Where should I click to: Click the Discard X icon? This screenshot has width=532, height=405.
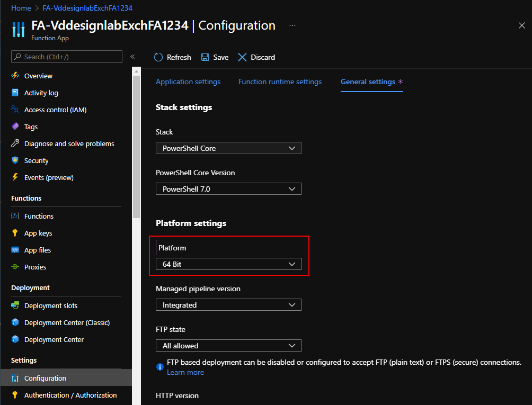tap(242, 57)
